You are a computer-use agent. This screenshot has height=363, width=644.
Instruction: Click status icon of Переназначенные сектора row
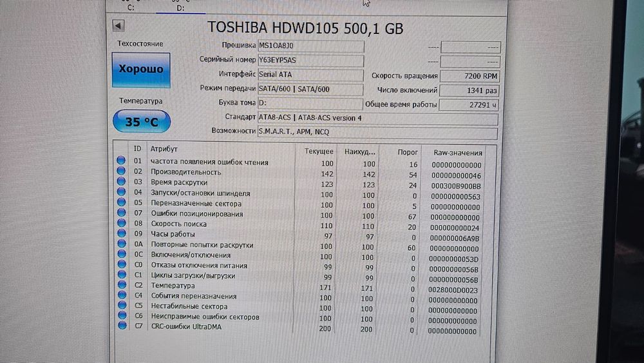121,202
